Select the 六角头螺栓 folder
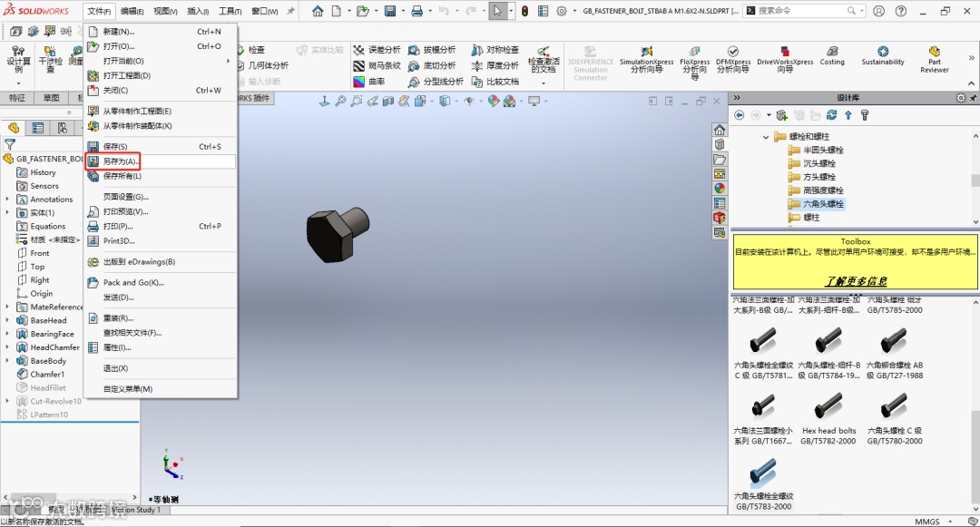The height and width of the screenshot is (527, 980). [x=817, y=204]
